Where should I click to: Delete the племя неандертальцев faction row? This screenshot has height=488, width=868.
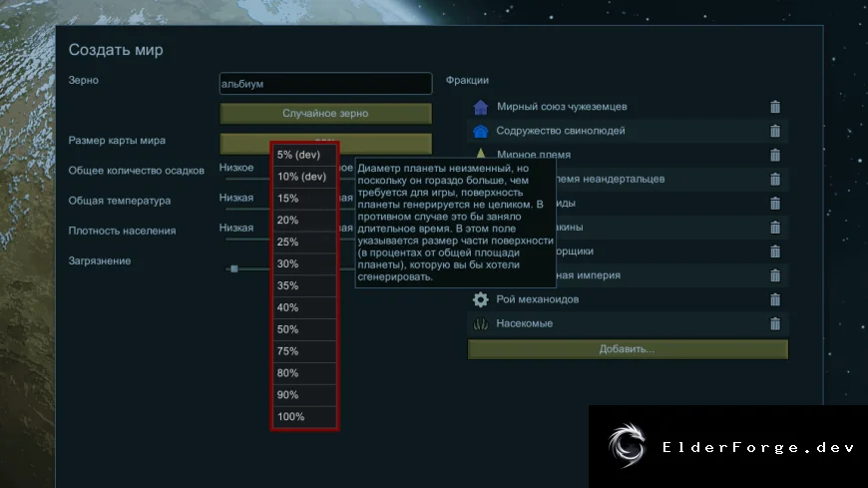click(x=775, y=179)
